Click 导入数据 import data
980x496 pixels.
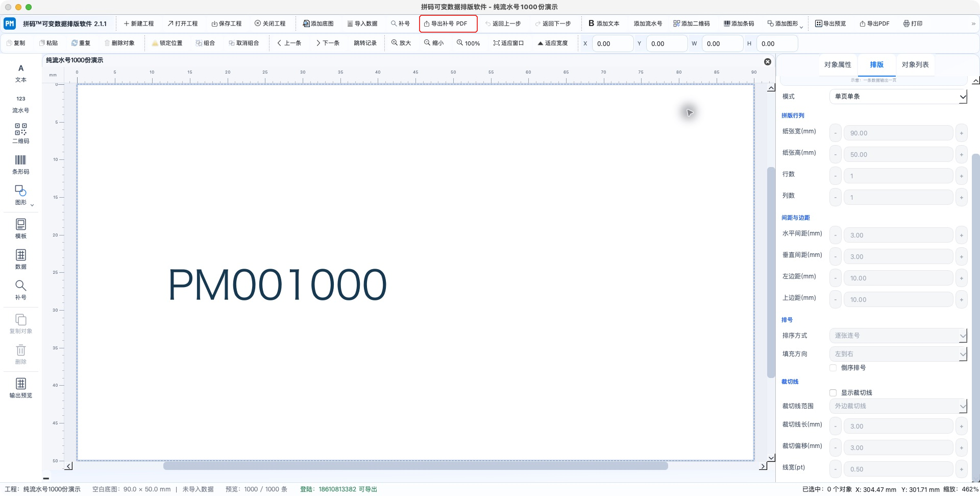pyautogui.click(x=362, y=23)
